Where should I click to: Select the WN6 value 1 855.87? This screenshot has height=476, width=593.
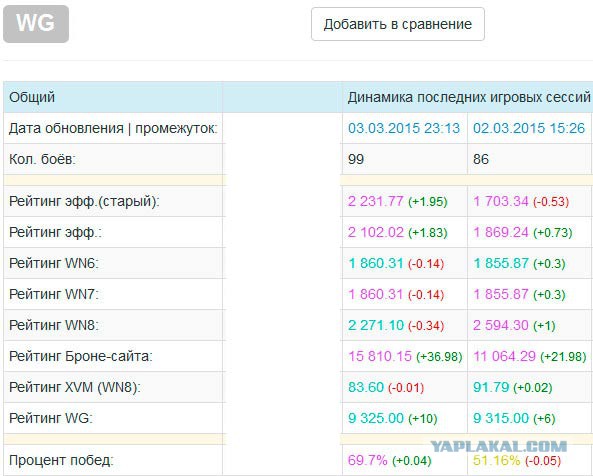click(501, 263)
